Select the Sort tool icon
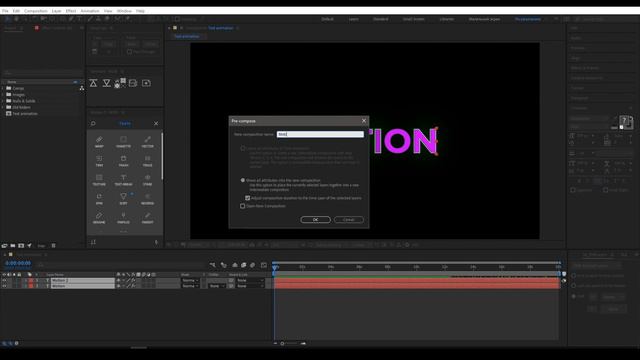640x360 pixels. (x=123, y=199)
